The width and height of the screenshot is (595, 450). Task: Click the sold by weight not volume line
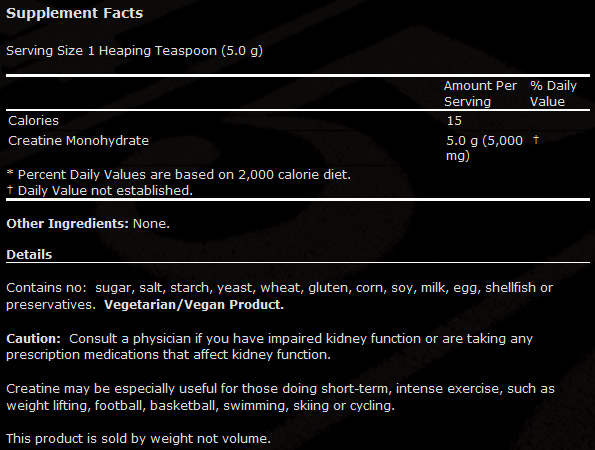(x=139, y=439)
